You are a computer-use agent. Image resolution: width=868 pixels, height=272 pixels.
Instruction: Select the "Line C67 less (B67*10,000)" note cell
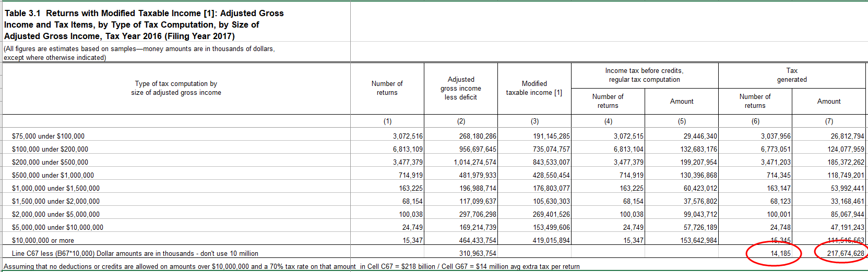pyautogui.click(x=135, y=253)
